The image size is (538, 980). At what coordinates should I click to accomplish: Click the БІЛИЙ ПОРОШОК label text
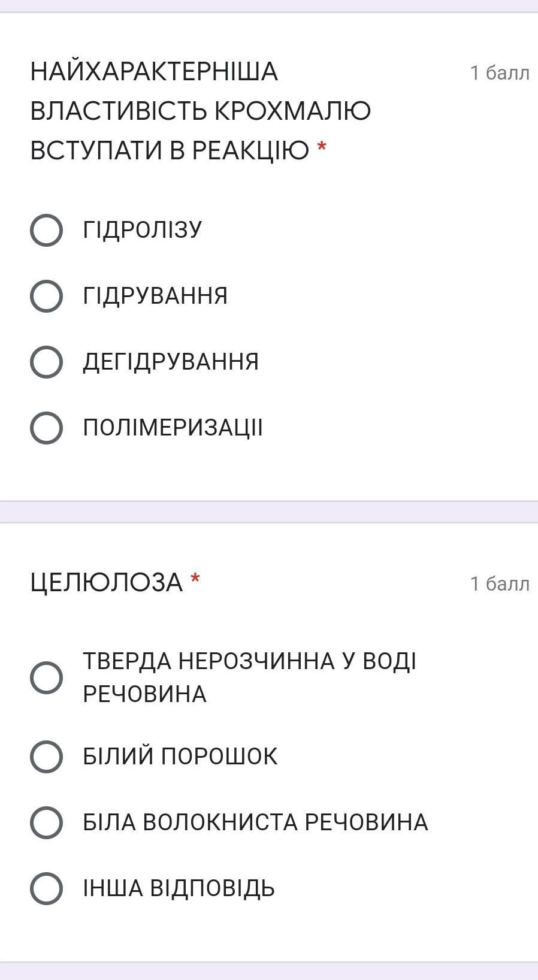tap(180, 757)
